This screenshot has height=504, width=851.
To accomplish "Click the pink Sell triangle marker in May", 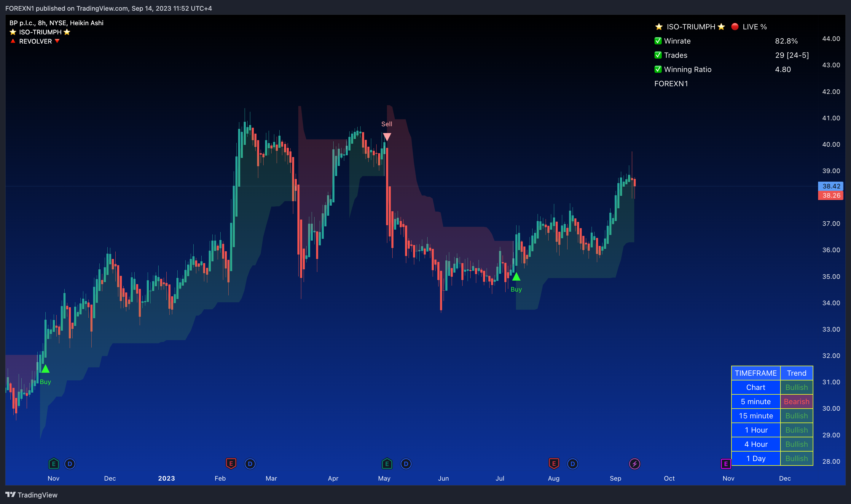I will pyautogui.click(x=387, y=137).
